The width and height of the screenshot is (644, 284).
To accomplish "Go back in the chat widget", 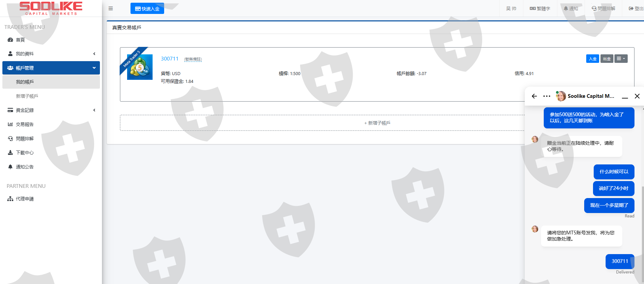I will 534,96.
